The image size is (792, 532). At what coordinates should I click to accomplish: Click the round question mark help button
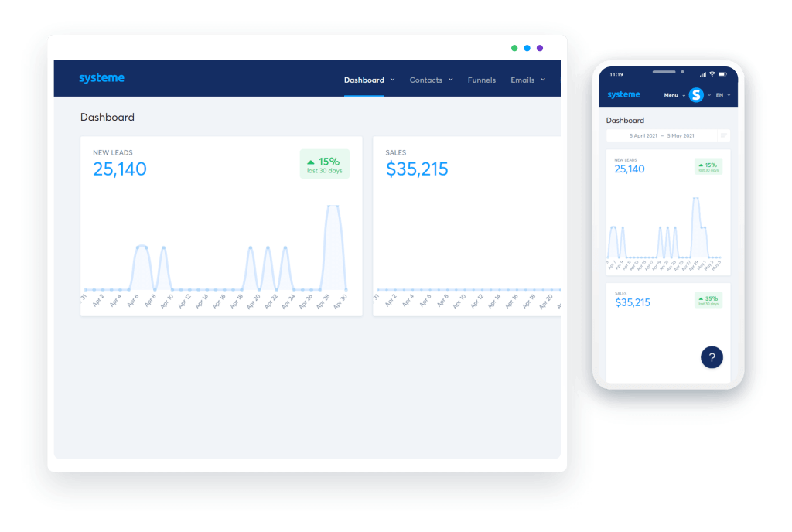pos(712,356)
